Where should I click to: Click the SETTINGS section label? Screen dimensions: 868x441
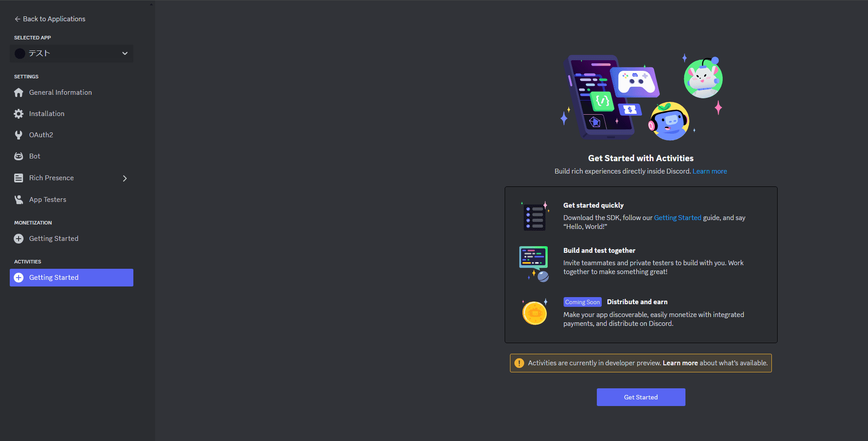point(26,77)
